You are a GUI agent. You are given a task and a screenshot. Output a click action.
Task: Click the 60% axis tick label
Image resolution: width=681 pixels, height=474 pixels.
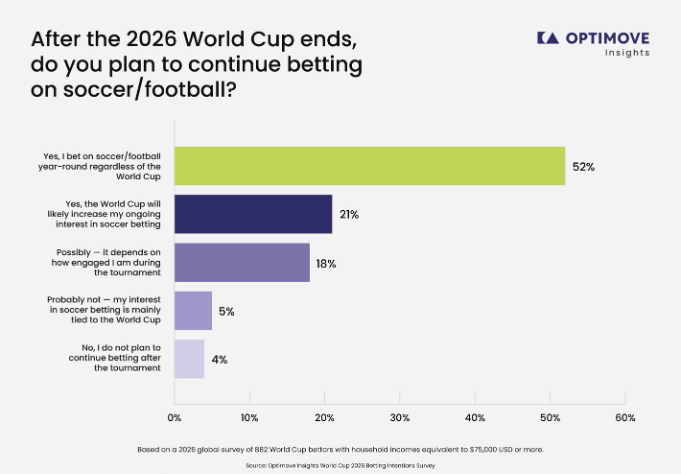625,418
